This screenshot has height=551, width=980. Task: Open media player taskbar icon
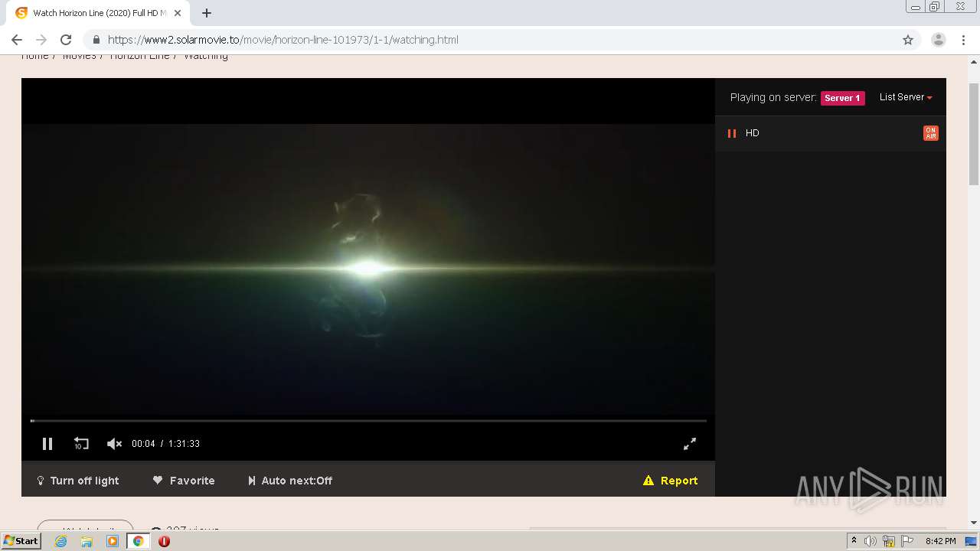[x=113, y=541]
